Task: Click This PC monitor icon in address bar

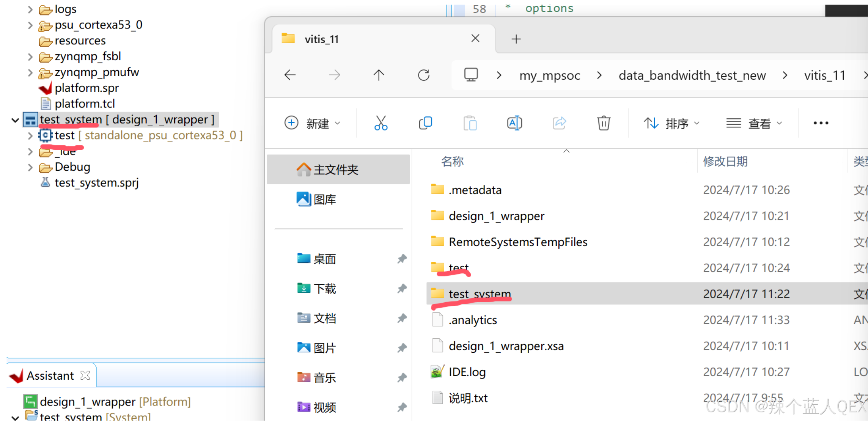Action: click(x=471, y=75)
